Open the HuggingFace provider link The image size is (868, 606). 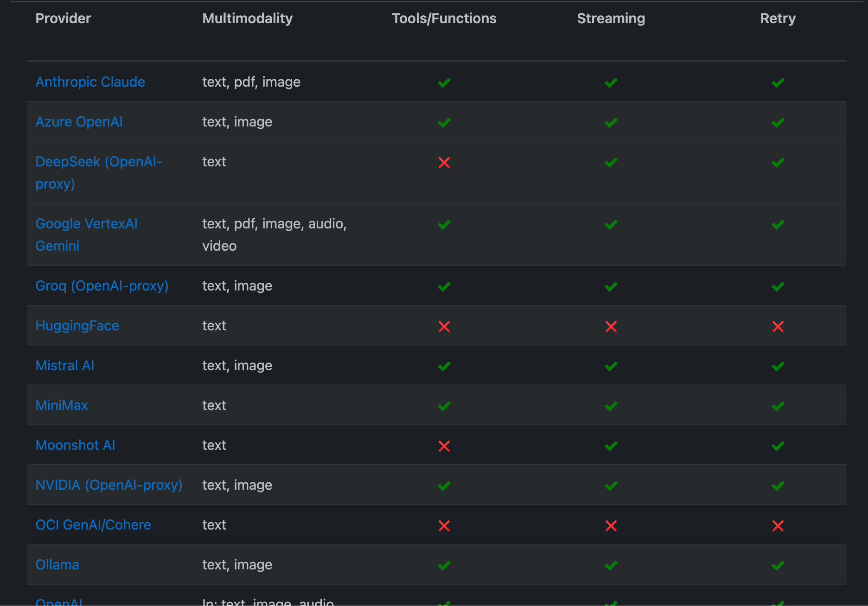point(77,326)
